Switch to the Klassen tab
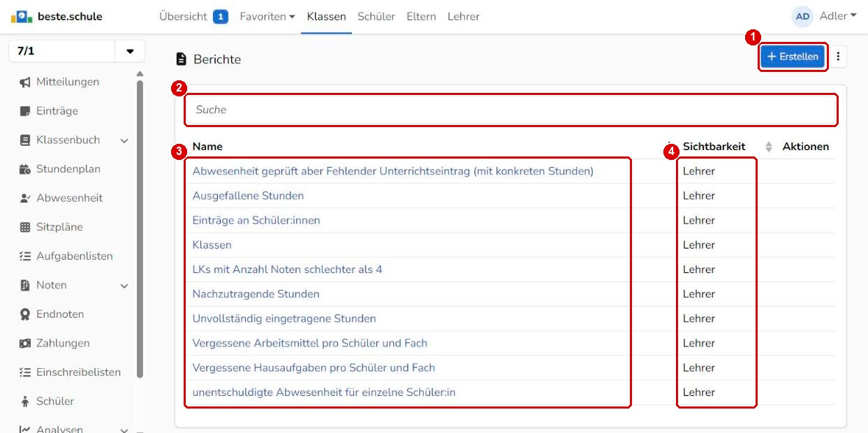 click(x=326, y=16)
